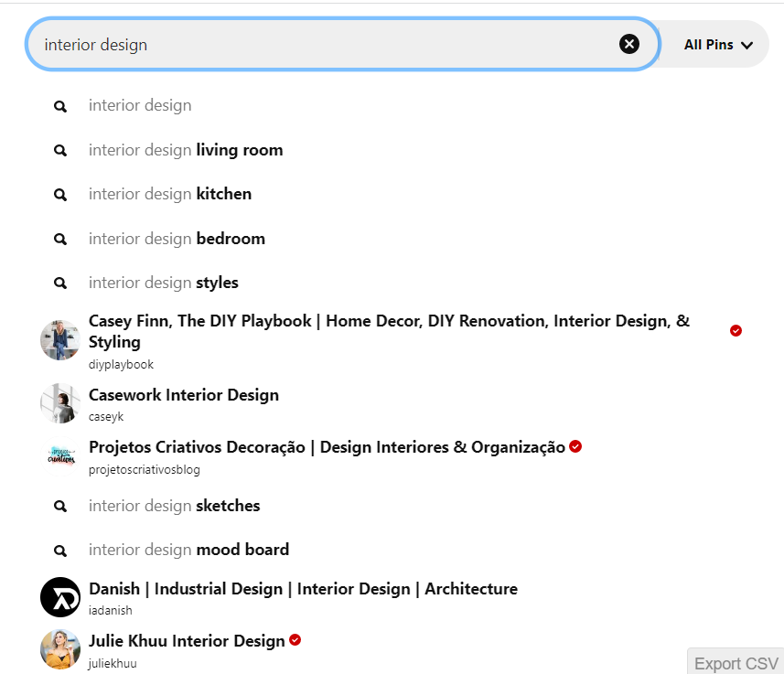The image size is (784, 674).
Task: Click the Casework Interior Design avatar
Action: coord(60,403)
